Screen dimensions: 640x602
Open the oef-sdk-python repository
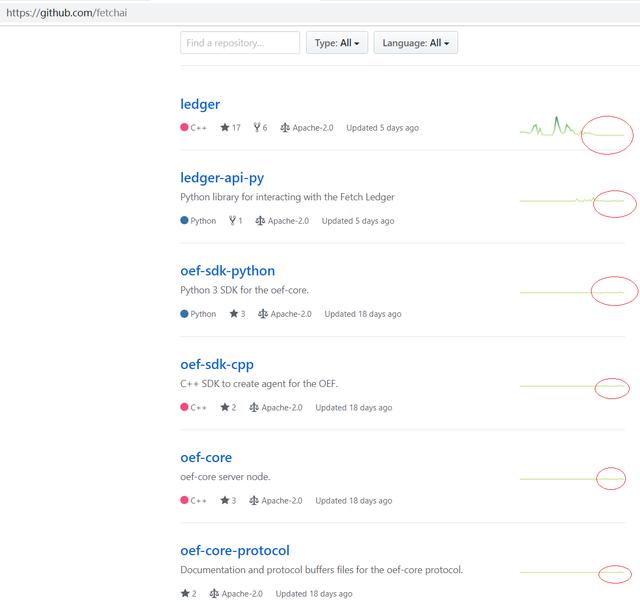(x=227, y=271)
